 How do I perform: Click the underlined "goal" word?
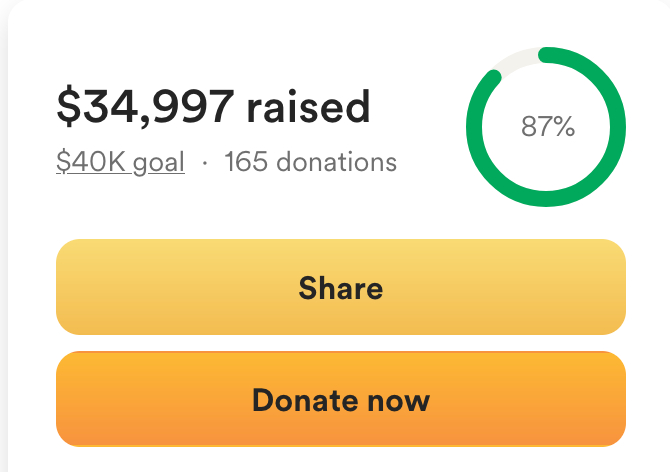(x=158, y=162)
